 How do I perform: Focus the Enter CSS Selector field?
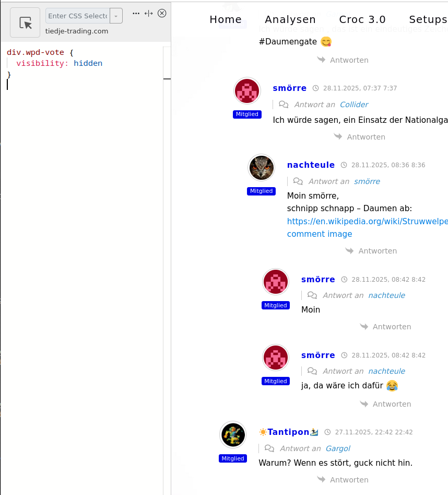coord(78,16)
